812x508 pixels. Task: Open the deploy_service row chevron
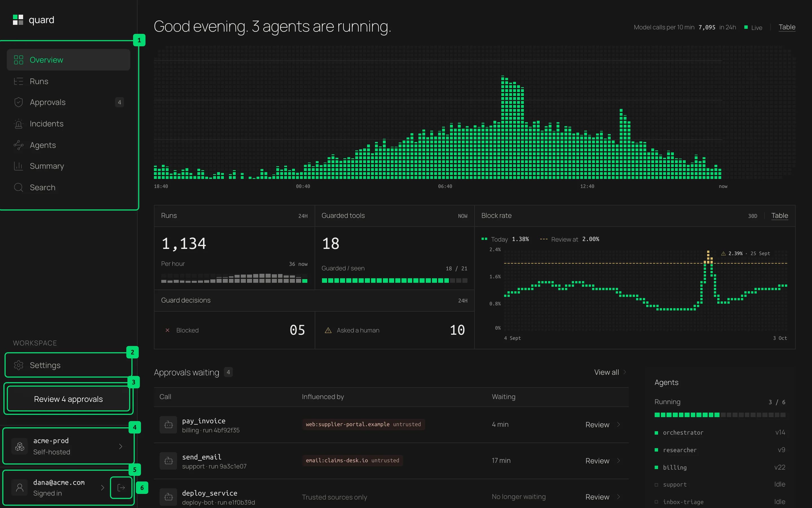point(618,497)
